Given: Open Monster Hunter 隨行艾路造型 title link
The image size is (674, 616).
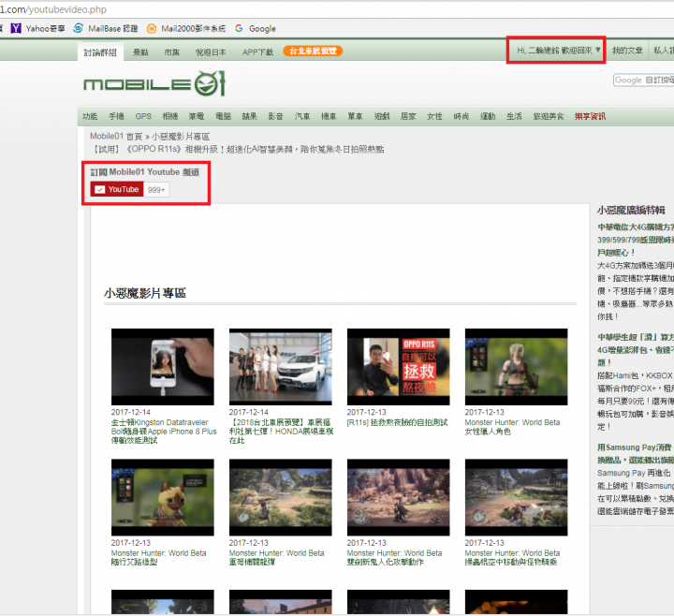Looking at the screenshot, I should (158, 558).
